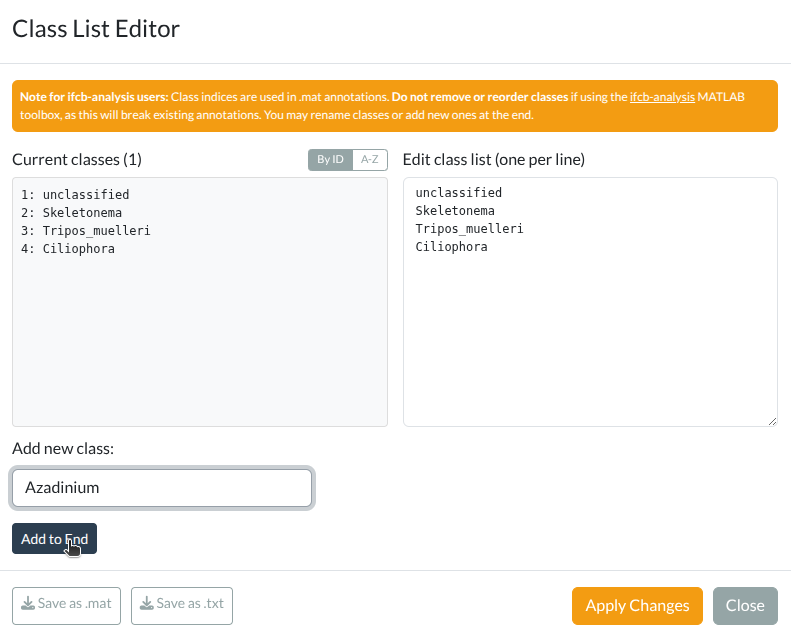Click the download icon on Save as .mat
This screenshot has width=791, height=633.
[x=28, y=604]
